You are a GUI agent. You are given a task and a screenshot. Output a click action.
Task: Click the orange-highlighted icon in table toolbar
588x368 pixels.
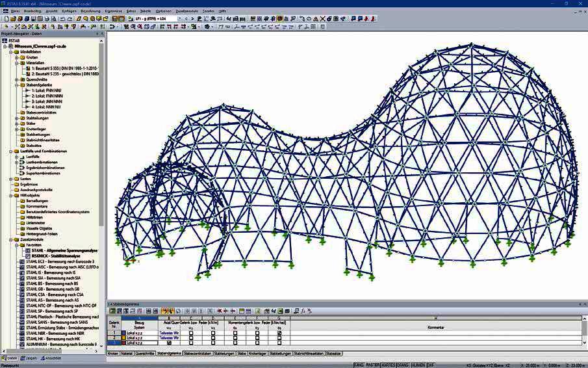pyautogui.click(x=164, y=311)
